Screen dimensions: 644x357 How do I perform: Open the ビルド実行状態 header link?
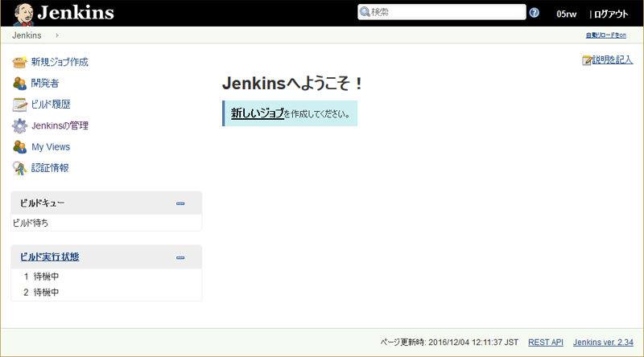(50, 256)
